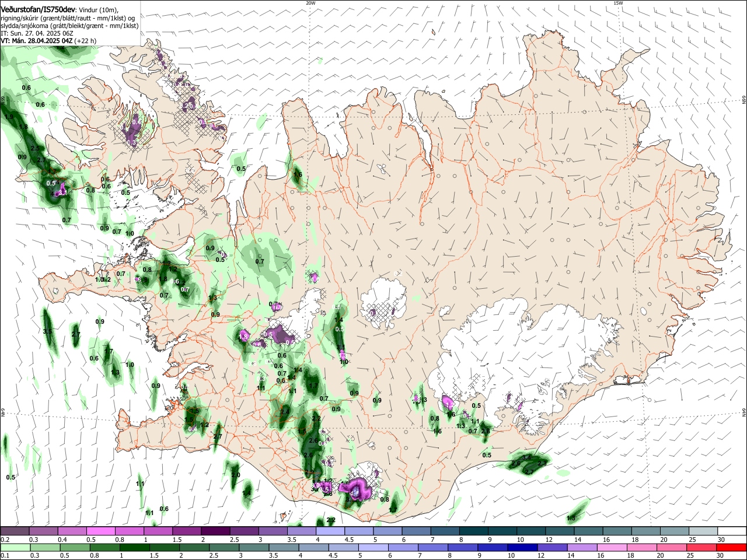Click the dark teal 8–9 swatch in upper legend
The image size is (747, 560).
[x=474, y=531]
